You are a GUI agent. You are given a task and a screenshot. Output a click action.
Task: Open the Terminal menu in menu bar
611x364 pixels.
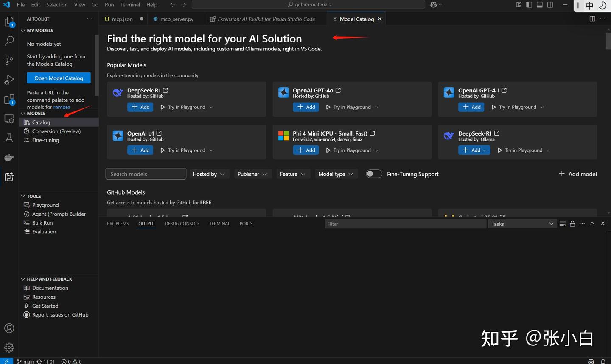click(130, 5)
